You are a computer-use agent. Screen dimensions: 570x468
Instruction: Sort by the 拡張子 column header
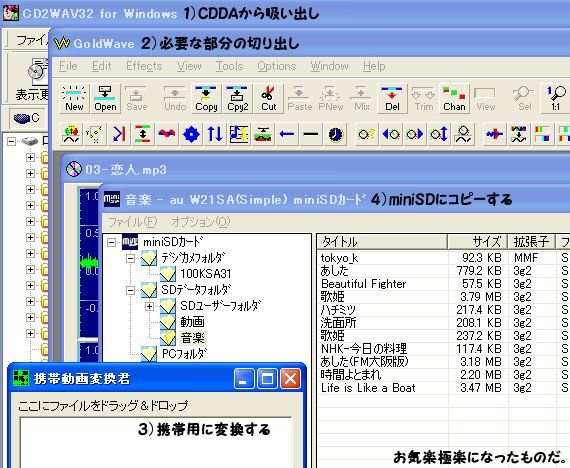pyautogui.click(x=531, y=241)
